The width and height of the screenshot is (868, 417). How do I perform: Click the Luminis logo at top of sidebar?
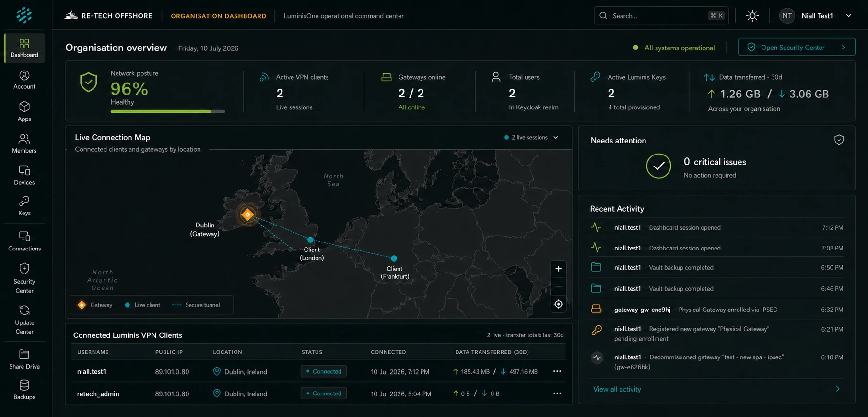[x=24, y=15]
